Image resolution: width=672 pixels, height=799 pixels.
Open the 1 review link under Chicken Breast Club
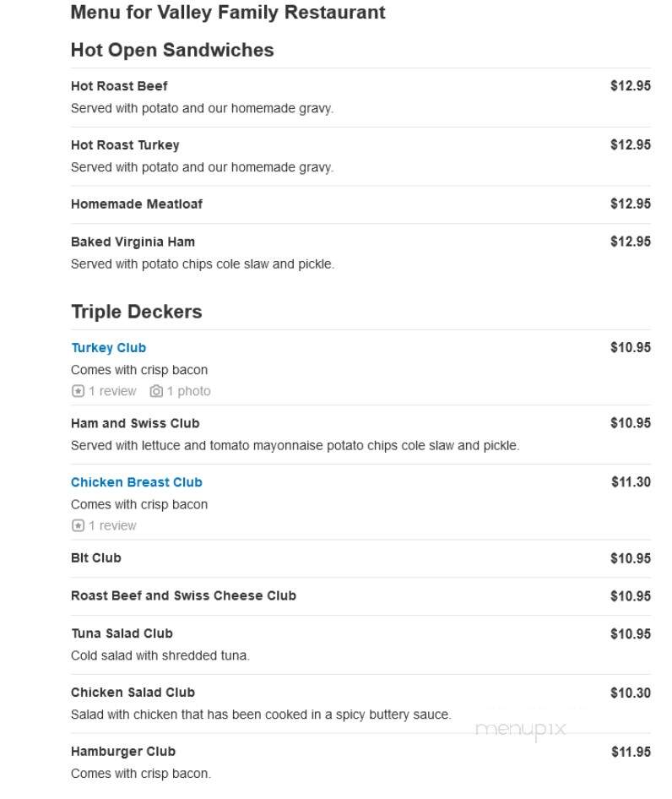click(112, 525)
